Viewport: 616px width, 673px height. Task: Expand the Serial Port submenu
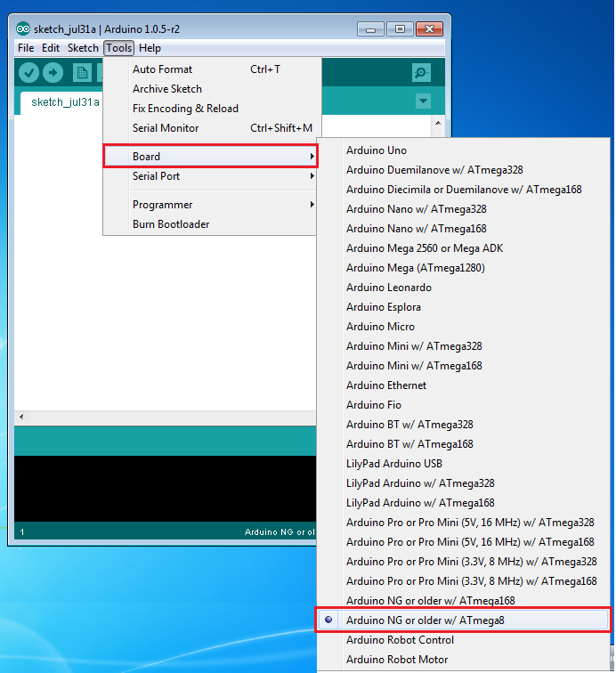pos(210,176)
